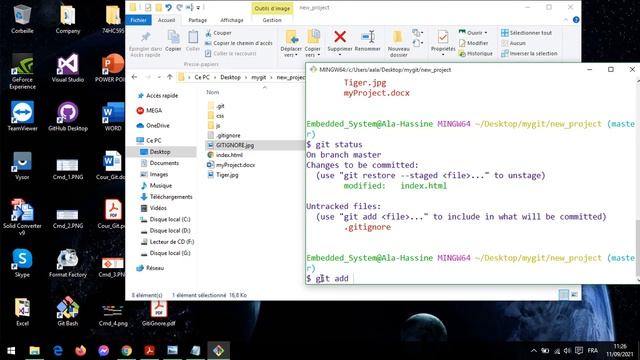The width and height of the screenshot is (640, 360).
Task: Click Coller le raccourci
Action: (231, 53)
